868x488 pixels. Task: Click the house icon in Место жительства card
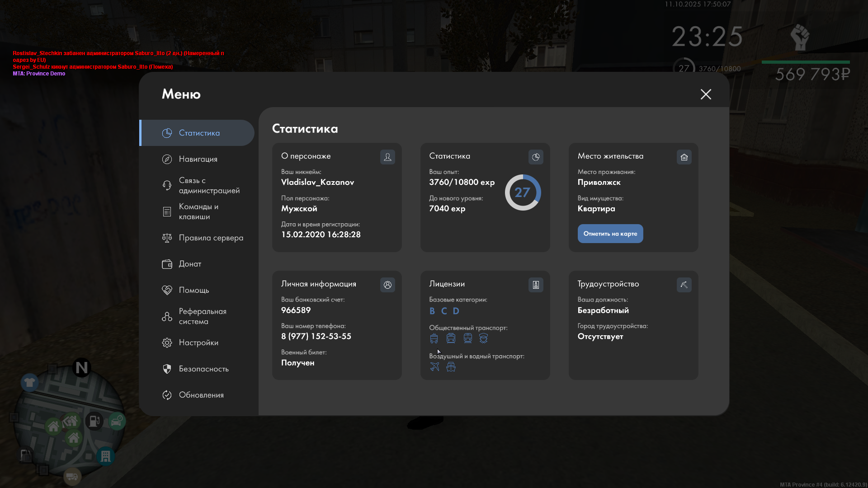click(684, 157)
